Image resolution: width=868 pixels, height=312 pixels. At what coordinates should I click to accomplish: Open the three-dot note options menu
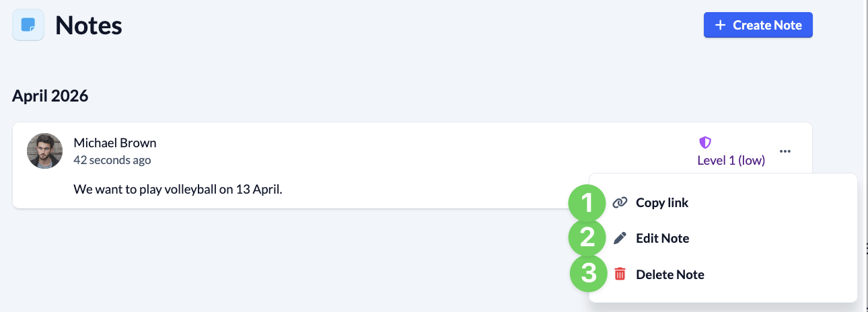click(785, 151)
